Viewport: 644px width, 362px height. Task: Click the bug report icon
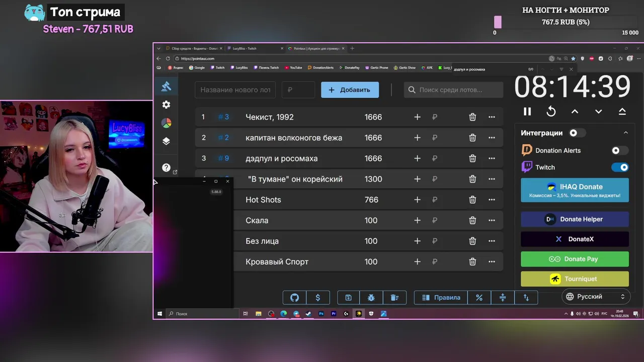coord(371,298)
